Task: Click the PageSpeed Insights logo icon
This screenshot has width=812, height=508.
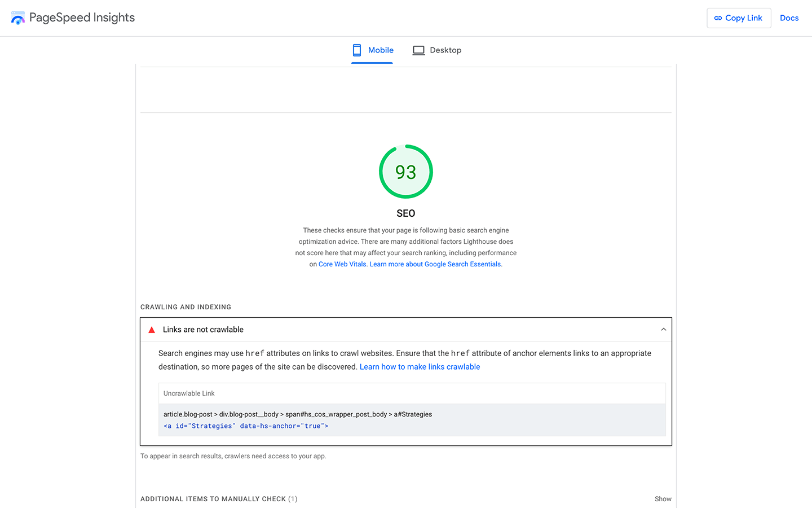Action: (x=18, y=18)
